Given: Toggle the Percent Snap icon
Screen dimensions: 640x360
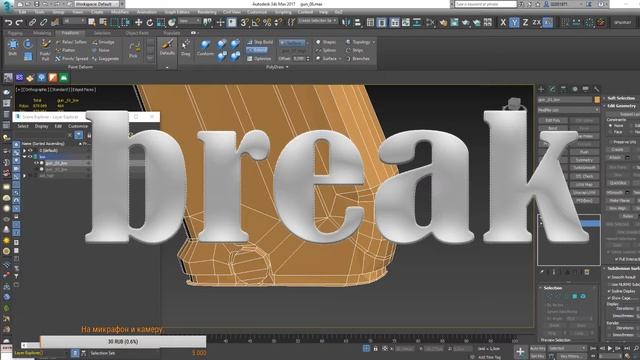Looking at the screenshot, I should coord(267,22).
